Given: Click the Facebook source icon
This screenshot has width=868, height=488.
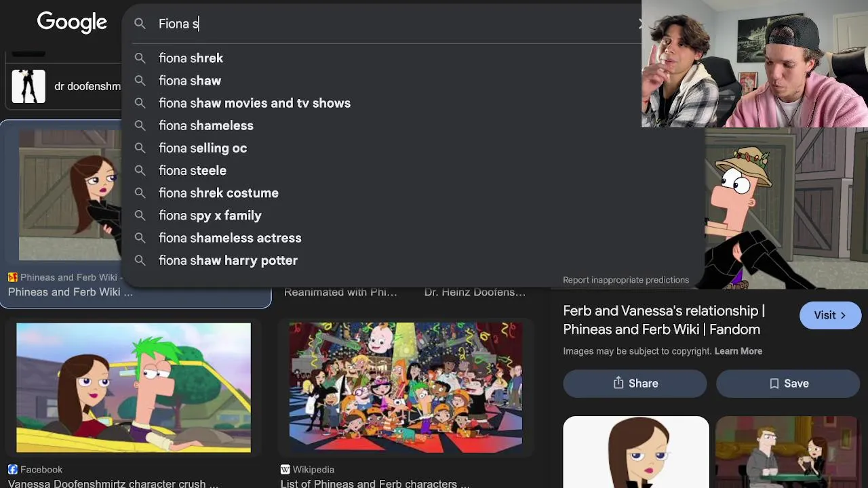Looking at the screenshot, I should pos(13,469).
